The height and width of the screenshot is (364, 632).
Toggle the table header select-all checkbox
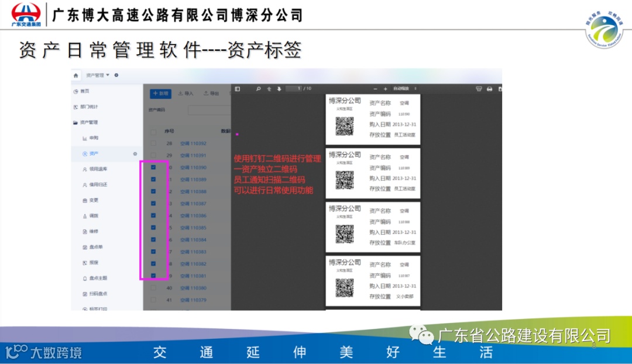pyautogui.click(x=153, y=132)
